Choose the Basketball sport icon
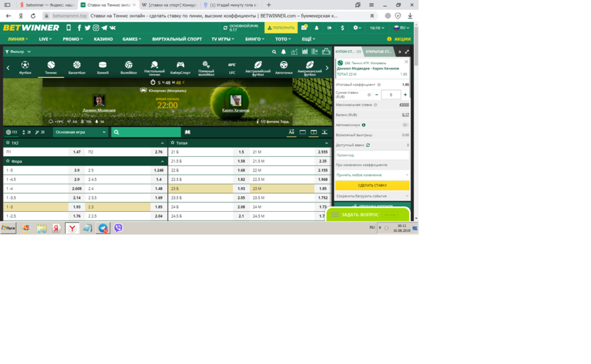591x364 pixels. [77, 68]
